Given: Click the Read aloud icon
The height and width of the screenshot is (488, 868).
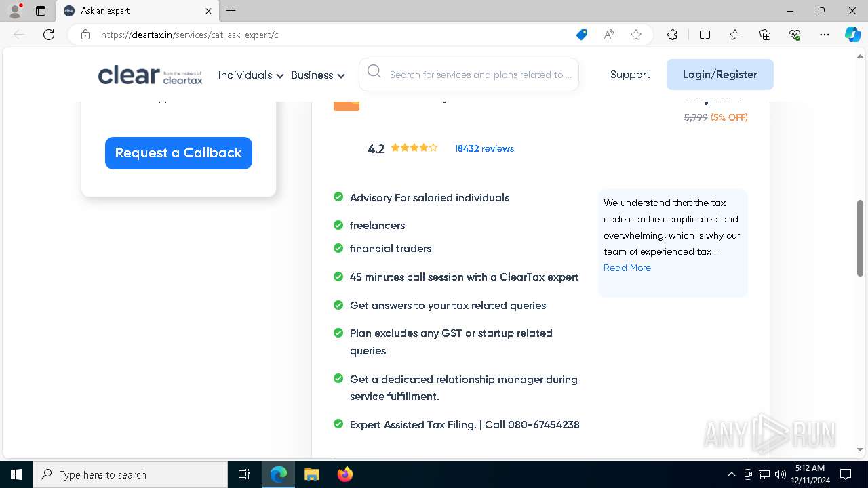Looking at the screenshot, I should 609,35.
